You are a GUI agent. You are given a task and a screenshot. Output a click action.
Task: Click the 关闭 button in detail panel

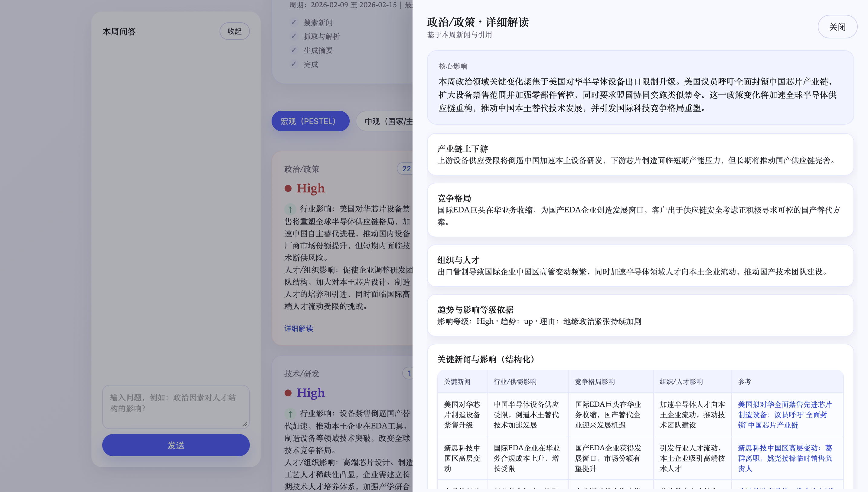pyautogui.click(x=837, y=27)
